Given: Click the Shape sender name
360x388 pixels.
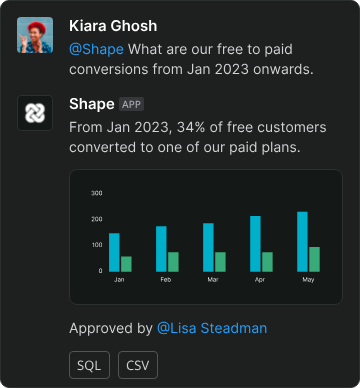Looking at the screenshot, I should (92, 104).
